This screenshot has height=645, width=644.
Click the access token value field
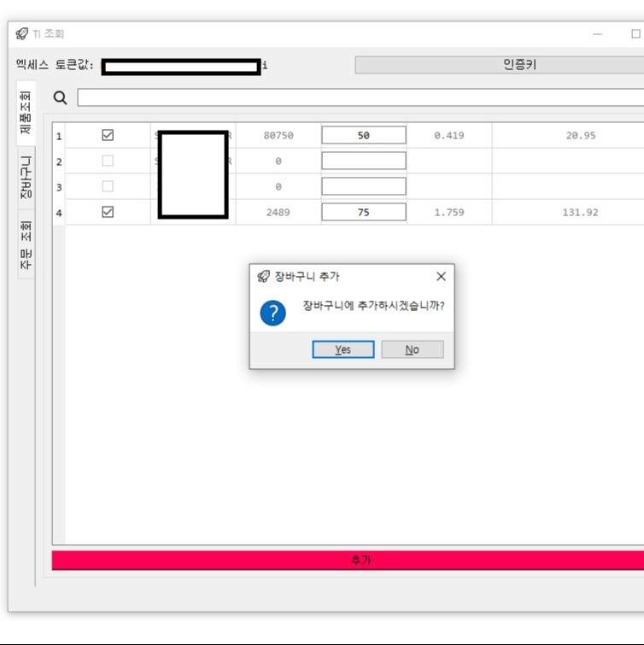181,67
